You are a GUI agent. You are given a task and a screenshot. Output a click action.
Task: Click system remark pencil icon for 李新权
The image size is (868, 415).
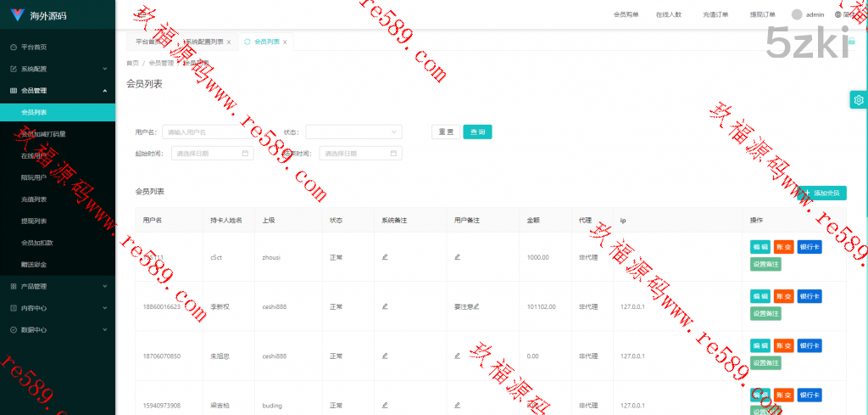[x=385, y=306]
